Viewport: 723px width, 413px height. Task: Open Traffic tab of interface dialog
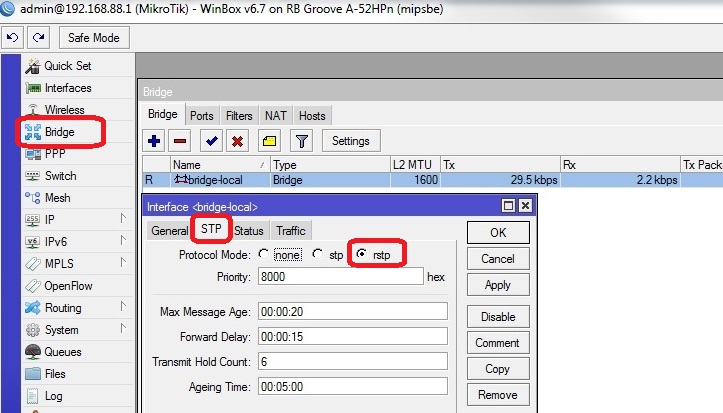tap(291, 230)
